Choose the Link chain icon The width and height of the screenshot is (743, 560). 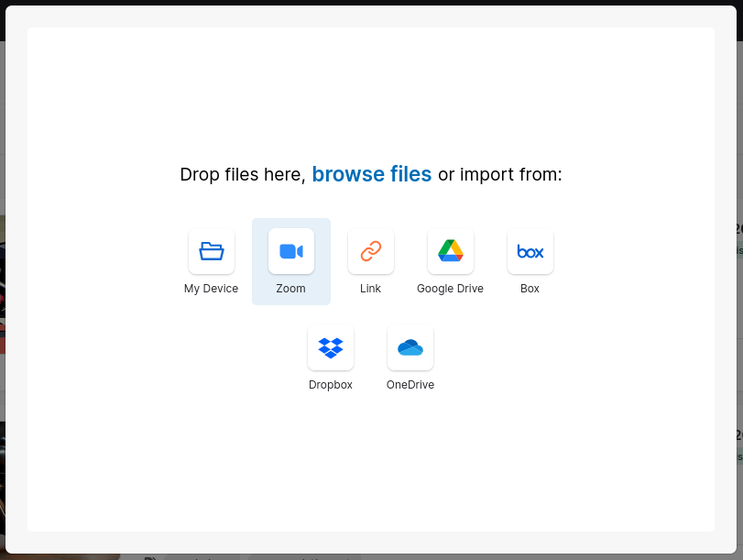[x=370, y=251]
